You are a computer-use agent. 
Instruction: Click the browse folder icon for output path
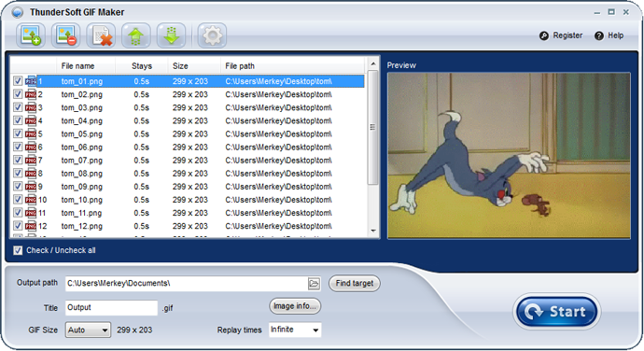click(x=314, y=283)
